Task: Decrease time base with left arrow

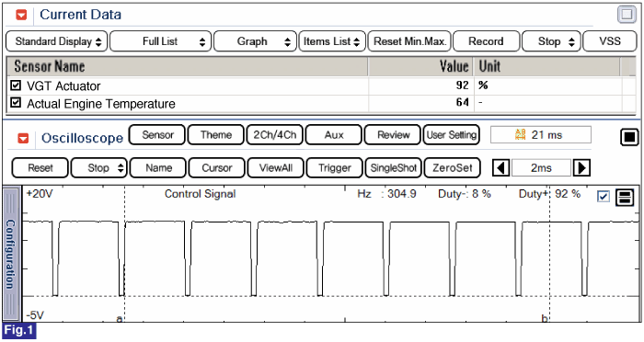Action: (501, 167)
